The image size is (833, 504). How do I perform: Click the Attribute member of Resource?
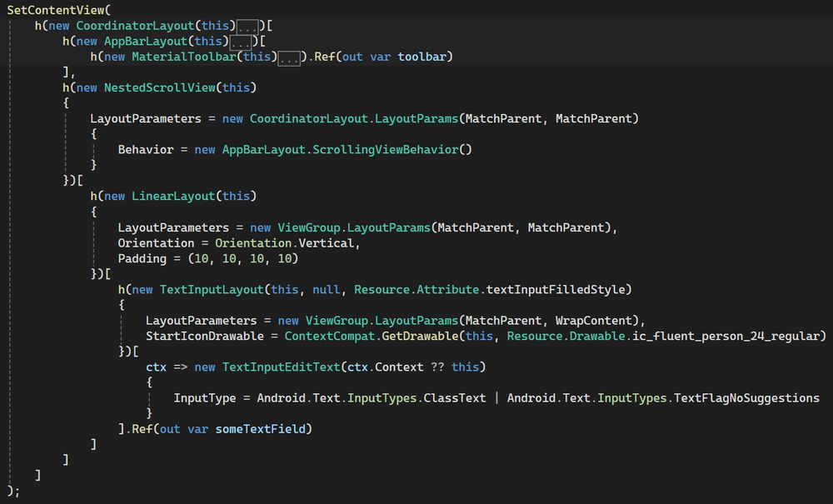click(x=448, y=289)
